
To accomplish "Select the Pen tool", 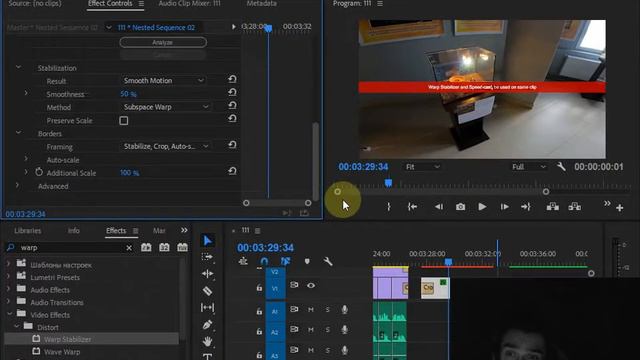I will 207,324.
